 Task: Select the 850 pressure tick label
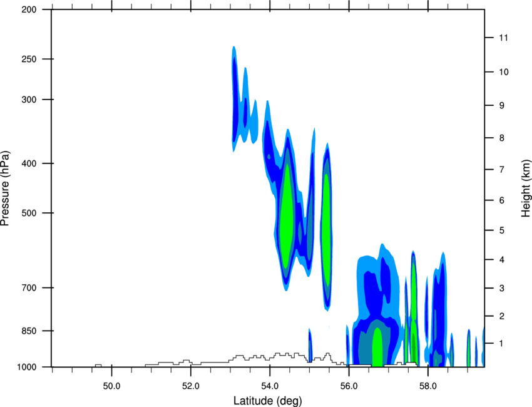tap(29, 331)
